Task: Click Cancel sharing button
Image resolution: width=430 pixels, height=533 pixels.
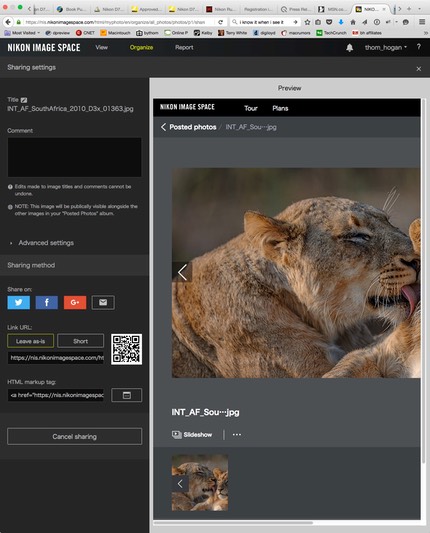Action: pos(74,436)
